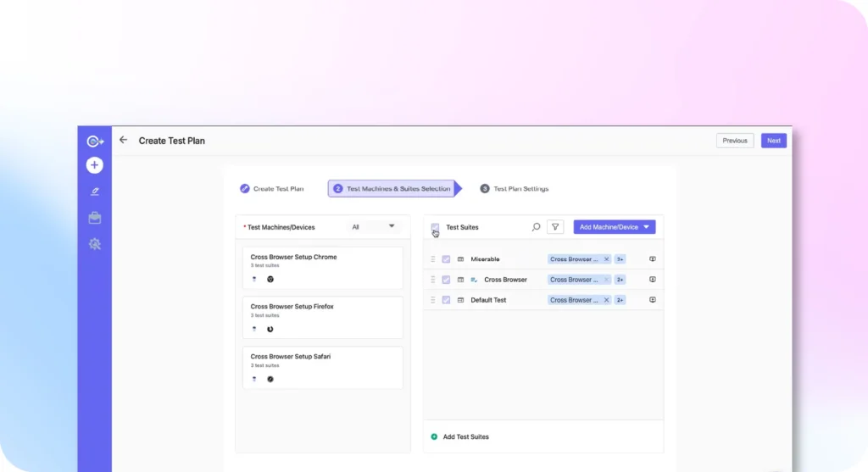Open the All machines filter dropdown
Screen dimensions: 868x472
coord(373,226)
